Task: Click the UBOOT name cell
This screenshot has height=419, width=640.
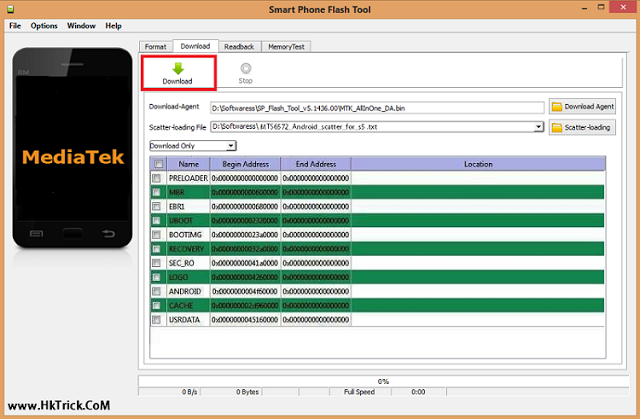Action: tap(188, 221)
